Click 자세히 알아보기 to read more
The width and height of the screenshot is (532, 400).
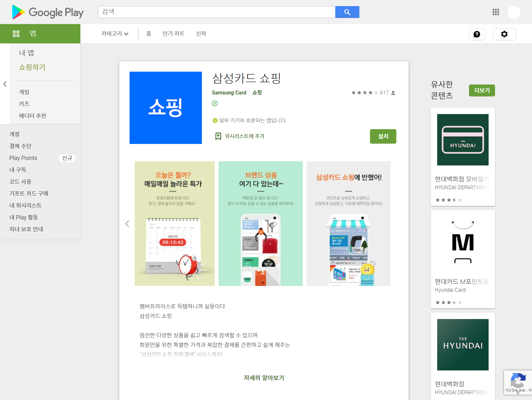(x=264, y=378)
